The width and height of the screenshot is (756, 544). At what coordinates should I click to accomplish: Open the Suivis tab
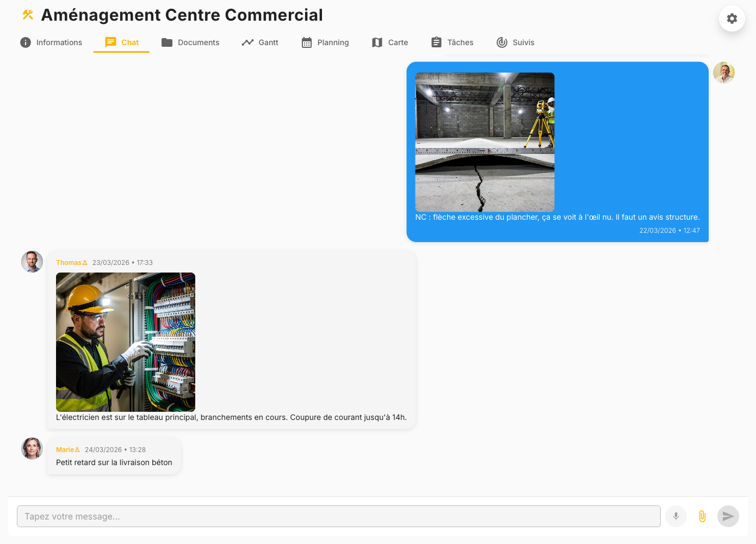point(515,42)
